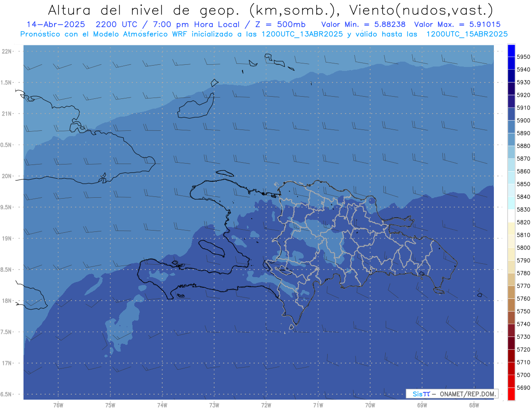Viewport: 532px width, 411px height.
Task: Click the 5740 colorbar label
Action: point(524,324)
